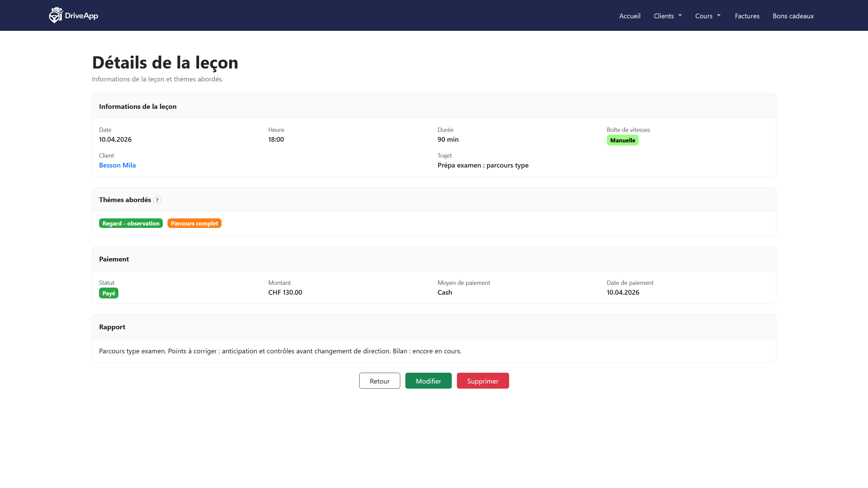868x488 pixels.
Task: Click the Payé status badge
Action: pyautogui.click(x=109, y=293)
